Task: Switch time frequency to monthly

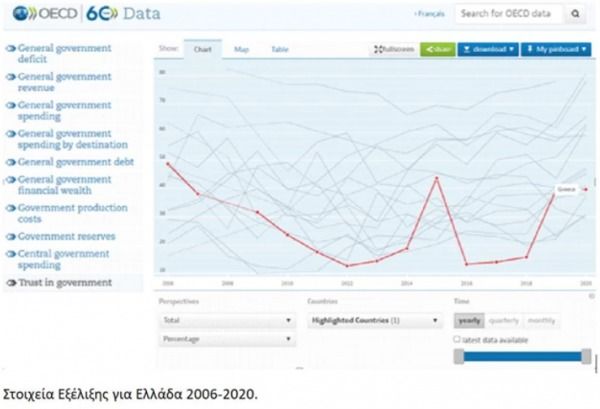Action: click(x=541, y=321)
